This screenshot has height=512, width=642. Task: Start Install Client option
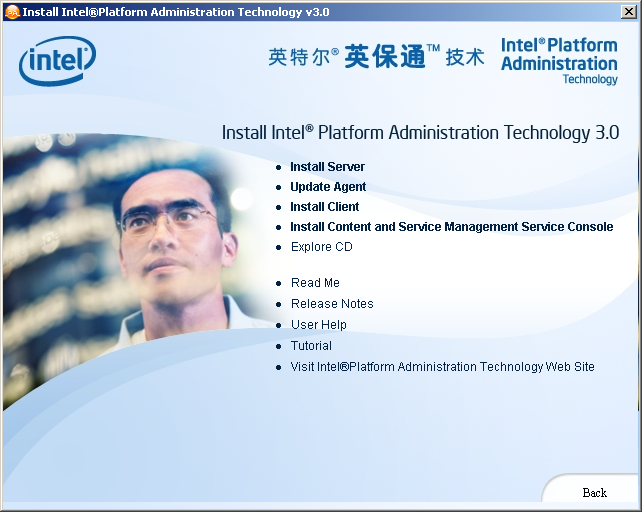[324, 206]
